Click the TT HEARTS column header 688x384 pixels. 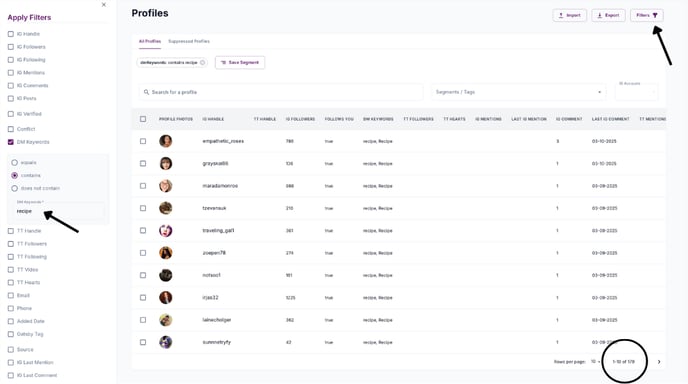coord(454,119)
